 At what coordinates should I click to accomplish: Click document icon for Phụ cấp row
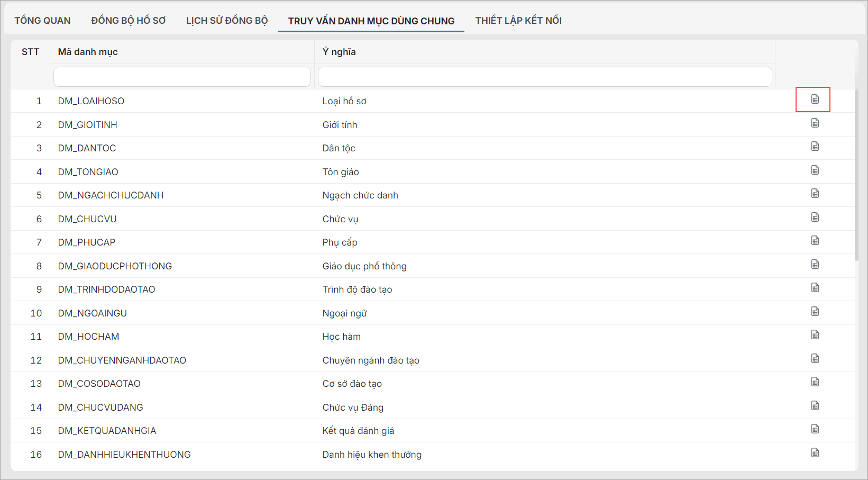[815, 241]
